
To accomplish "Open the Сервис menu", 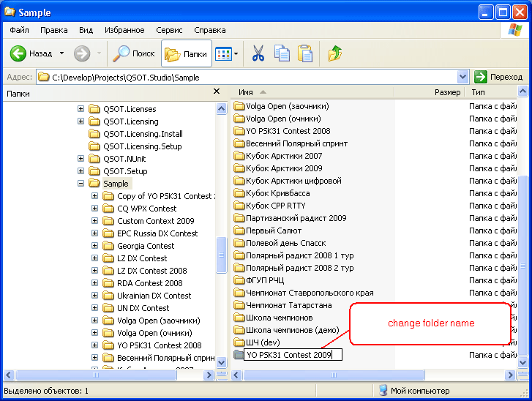I will (169, 30).
